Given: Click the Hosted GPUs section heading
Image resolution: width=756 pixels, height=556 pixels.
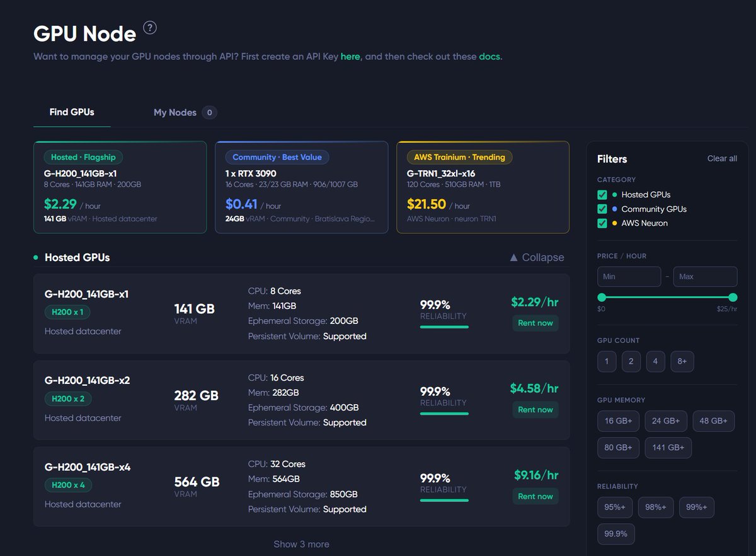Looking at the screenshot, I should click(x=77, y=257).
